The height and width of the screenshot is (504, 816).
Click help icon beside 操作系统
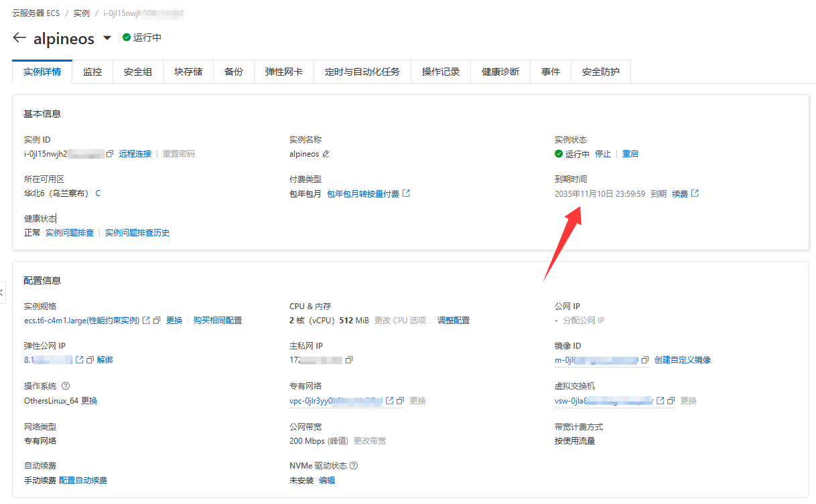66,386
